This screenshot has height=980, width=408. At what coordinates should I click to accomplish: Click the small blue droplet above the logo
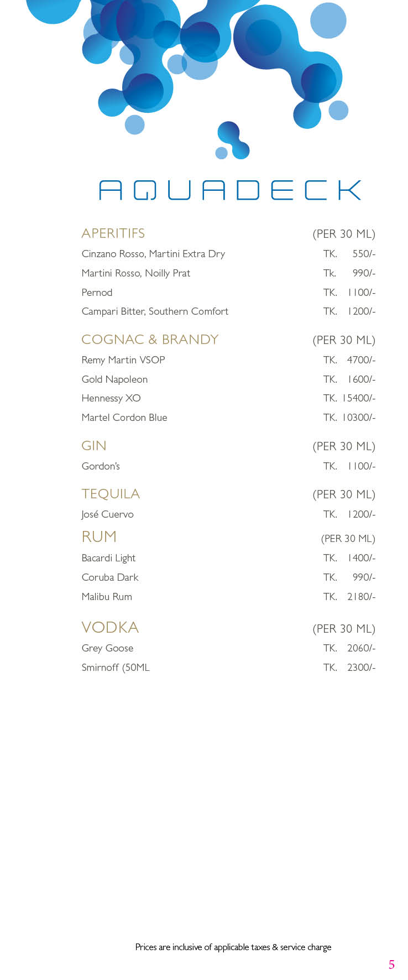coord(232,141)
